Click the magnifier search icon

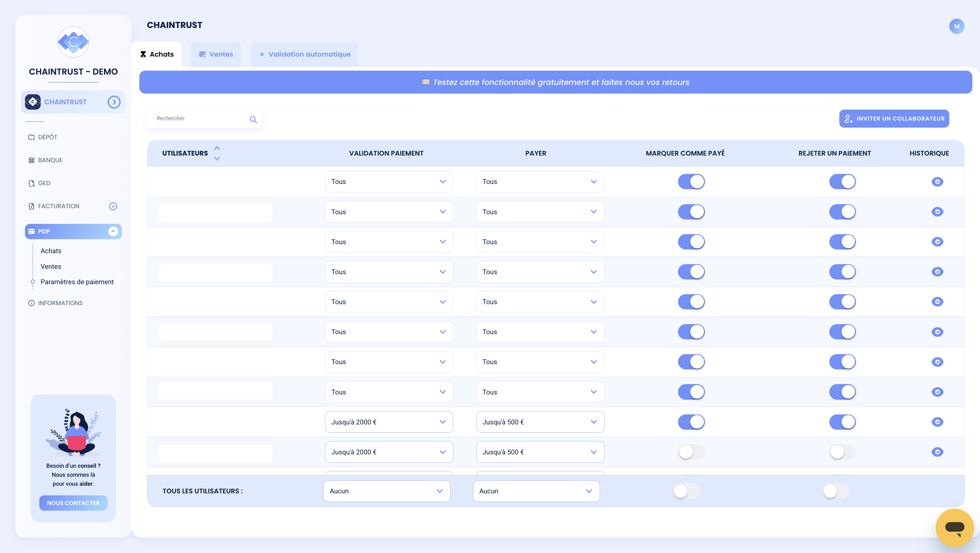pyautogui.click(x=253, y=119)
